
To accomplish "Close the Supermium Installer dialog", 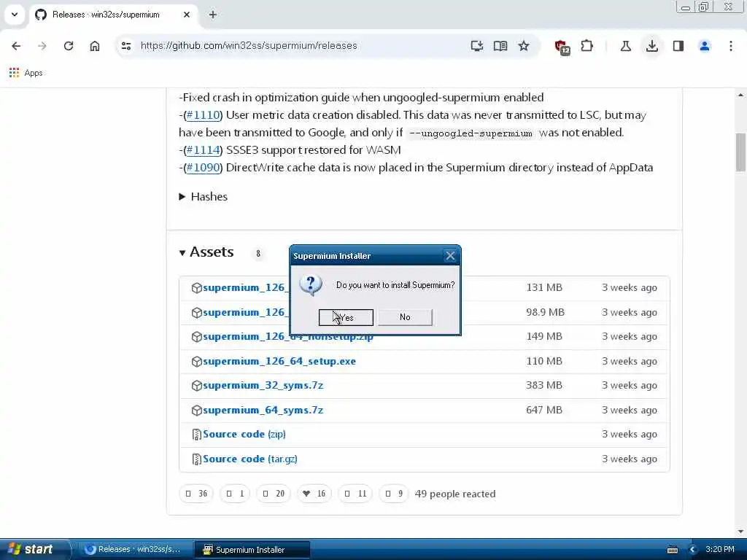I will 450,256.
